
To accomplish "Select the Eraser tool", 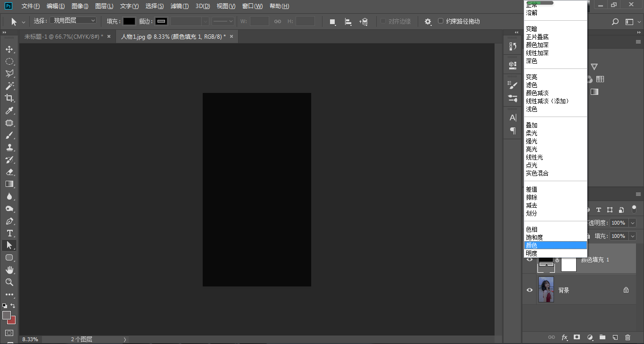I will click(x=9, y=172).
